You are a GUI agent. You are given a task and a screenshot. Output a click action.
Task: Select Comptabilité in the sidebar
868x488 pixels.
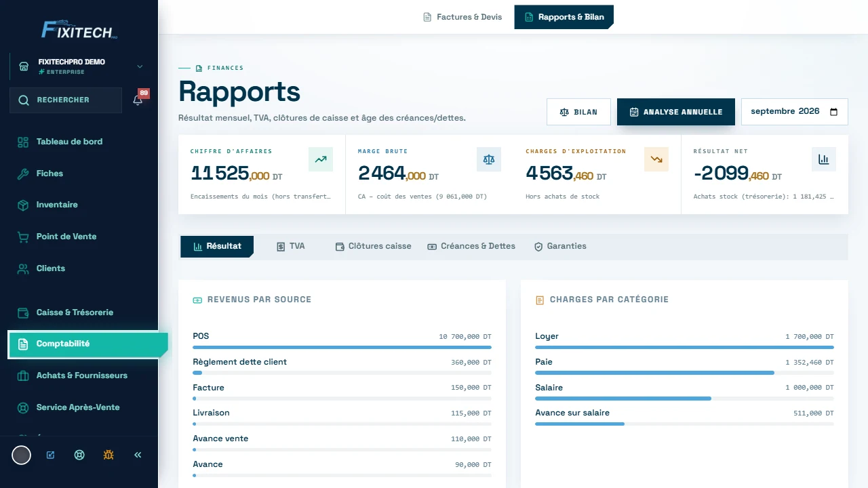coord(88,344)
